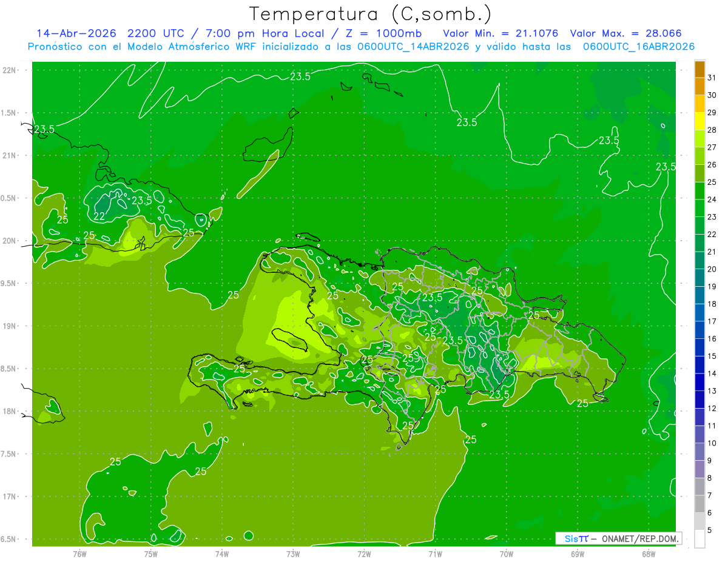This screenshot has width=728, height=562.
Task: Click the 22N latitude axis label
Action: [x=9, y=70]
